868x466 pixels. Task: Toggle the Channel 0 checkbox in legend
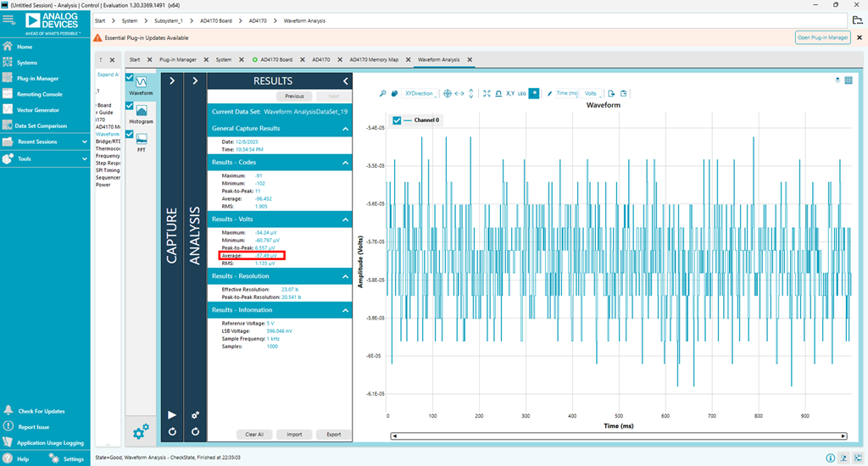point(397,120)
